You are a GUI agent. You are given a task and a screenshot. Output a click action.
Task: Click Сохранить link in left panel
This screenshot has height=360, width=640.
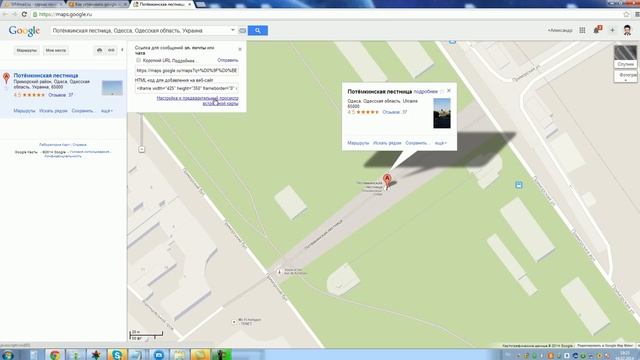coord(82,111)
